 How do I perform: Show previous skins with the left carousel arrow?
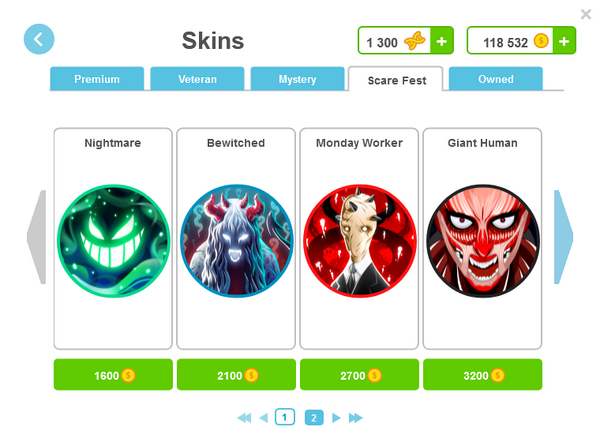pos(36,237)
